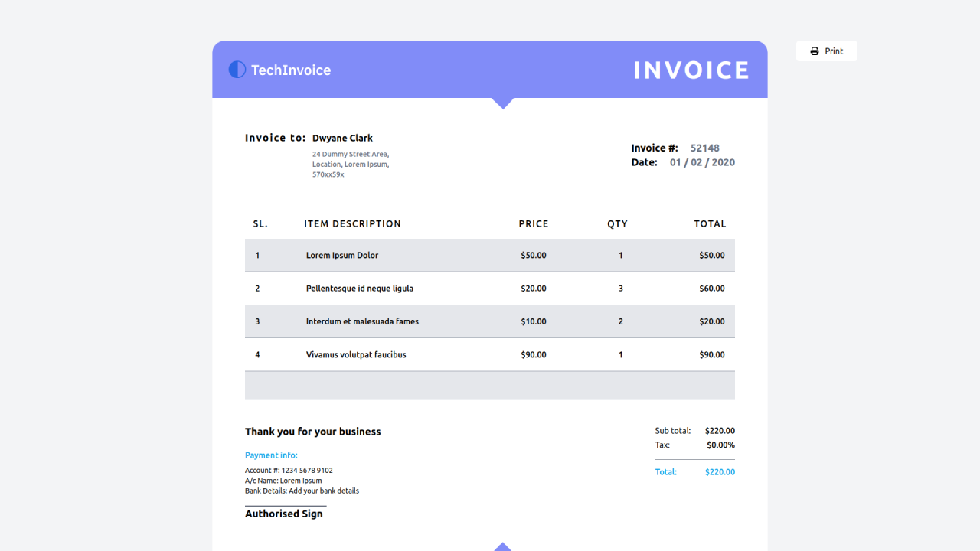Viewport: 980px width, 551px height.
Task: Click the PRICE column header
Action: (x=534, y=224)
